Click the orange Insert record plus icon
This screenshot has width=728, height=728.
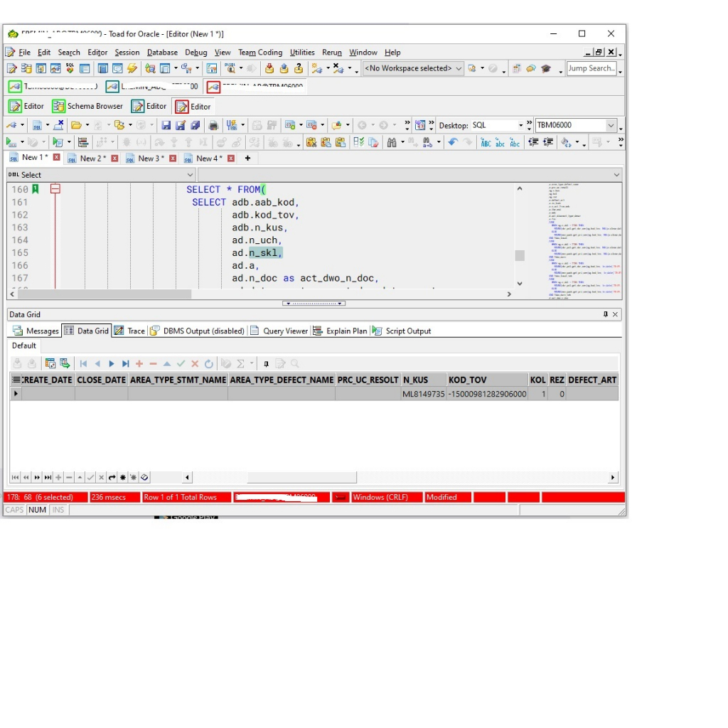pyautogui.click(x=139, y=363)
